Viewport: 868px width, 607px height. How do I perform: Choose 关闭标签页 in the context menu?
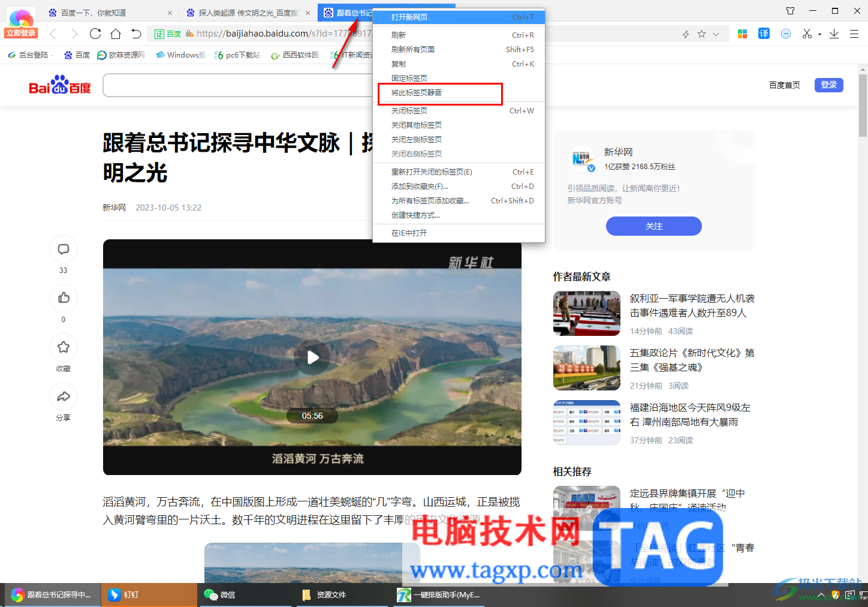[459, 111]
